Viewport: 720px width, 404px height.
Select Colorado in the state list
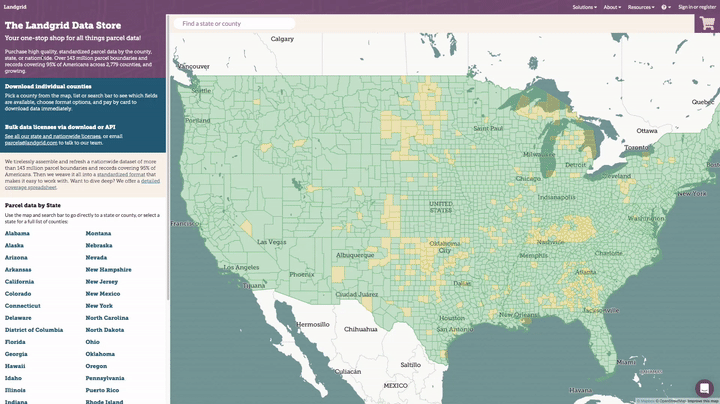[18, 294]
